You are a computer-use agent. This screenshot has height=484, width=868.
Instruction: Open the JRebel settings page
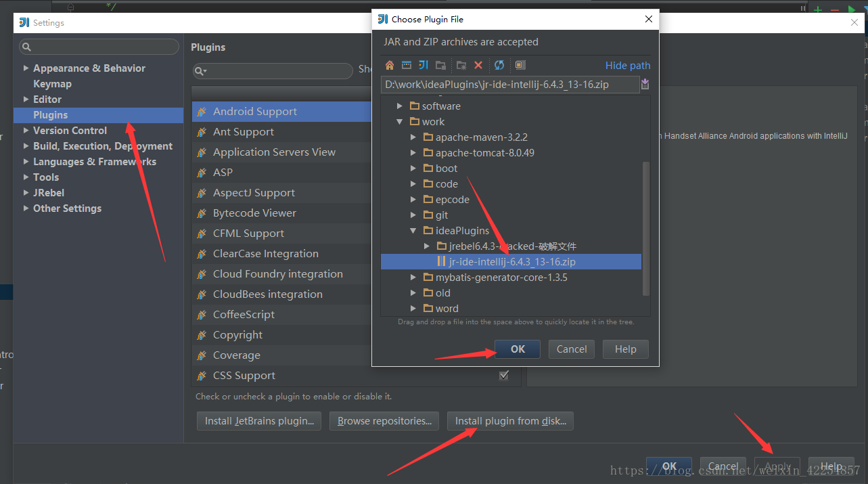pyautogui.click(x=49, y=193)
